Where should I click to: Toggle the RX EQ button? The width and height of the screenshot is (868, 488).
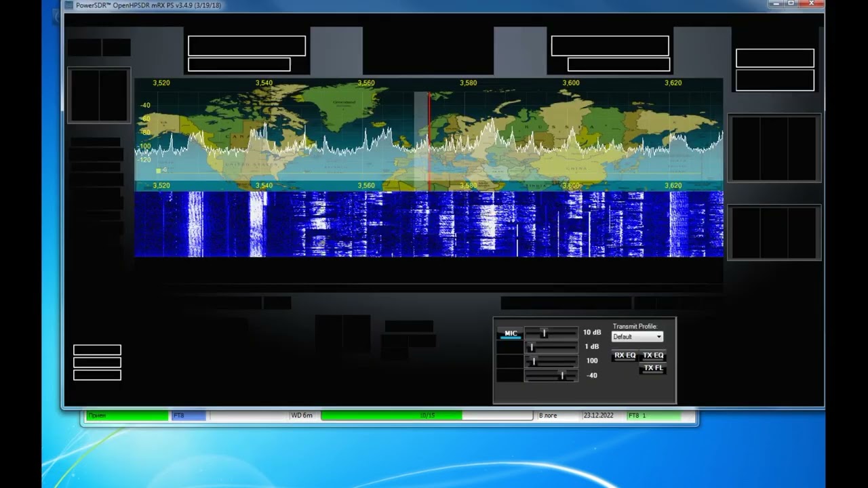pyautogui.click(x=625, y=356)
